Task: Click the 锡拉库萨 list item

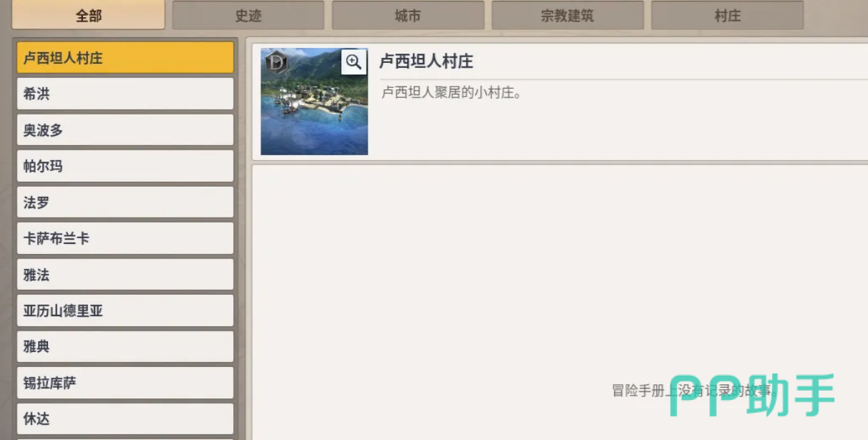Action: 125,383
